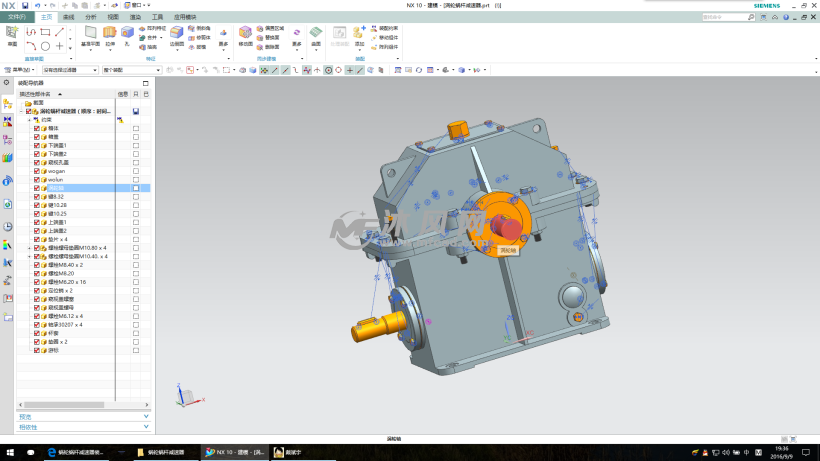Viewport: 820px width, 461px height.
Task: Expand the Dependencies (相依性) panel
Action: 84,427
